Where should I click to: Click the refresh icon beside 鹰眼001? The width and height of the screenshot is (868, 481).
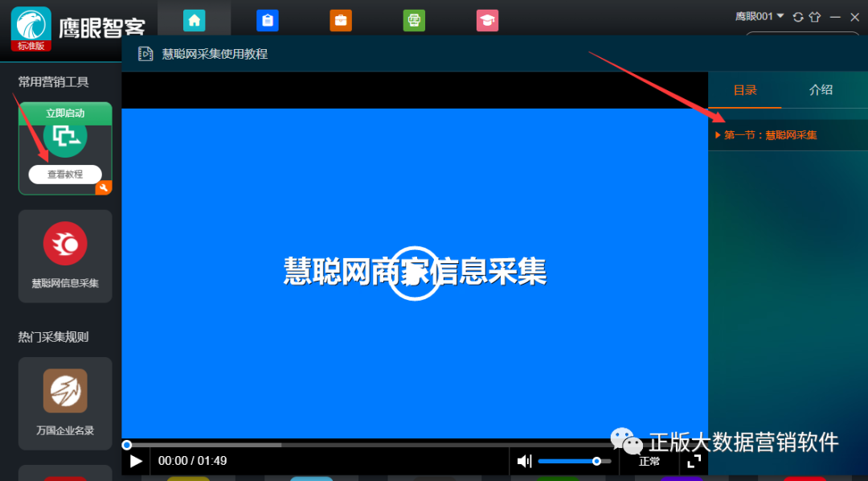click(797, 16)
